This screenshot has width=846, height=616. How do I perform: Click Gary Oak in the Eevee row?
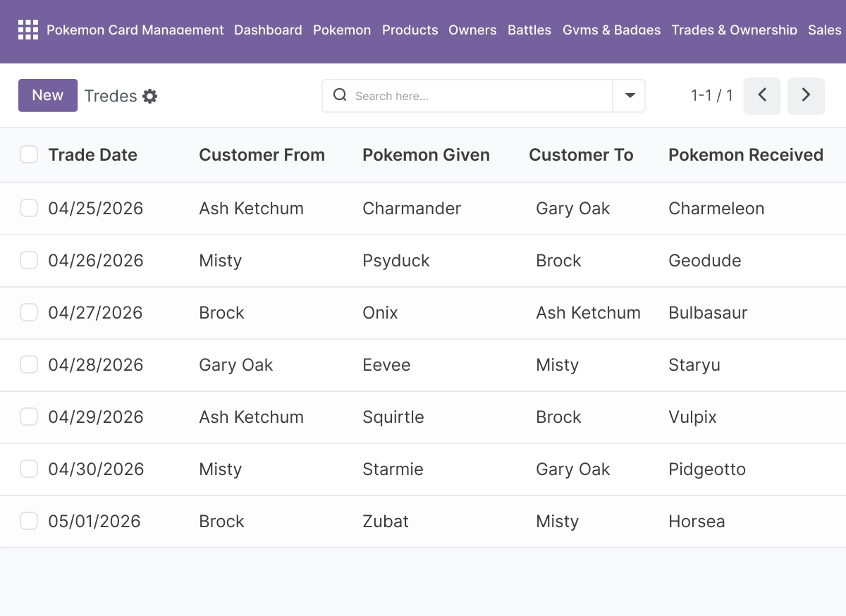pos(236,365)
